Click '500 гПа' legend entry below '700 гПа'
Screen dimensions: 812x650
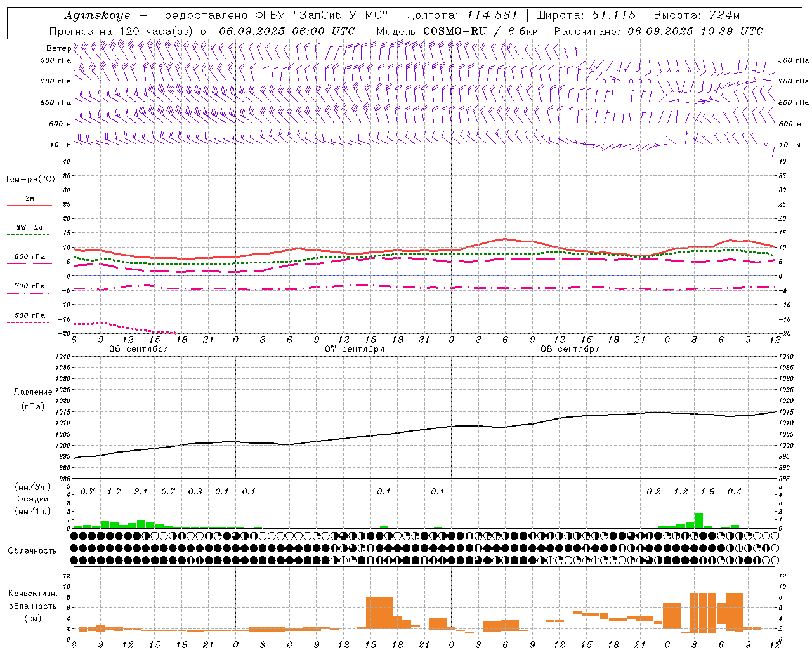tap(30, 315)
